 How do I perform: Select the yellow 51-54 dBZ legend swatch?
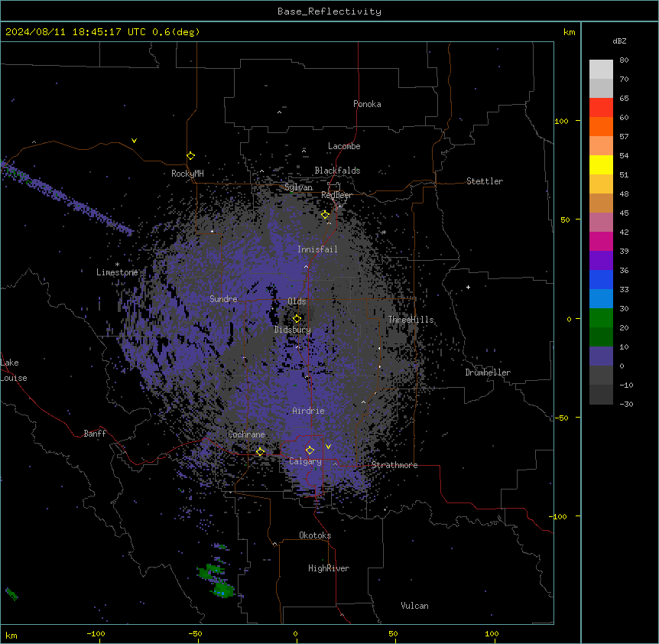click(601, 164)
